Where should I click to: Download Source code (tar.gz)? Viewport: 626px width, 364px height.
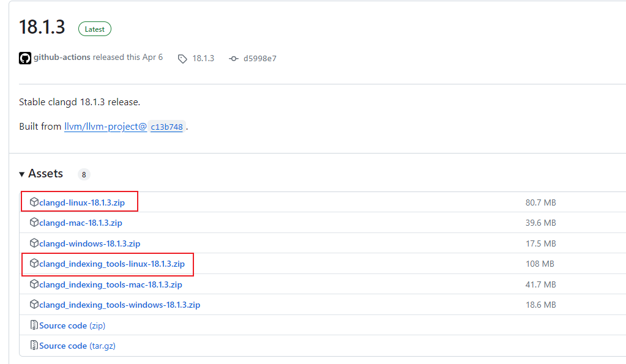point(77,346)
